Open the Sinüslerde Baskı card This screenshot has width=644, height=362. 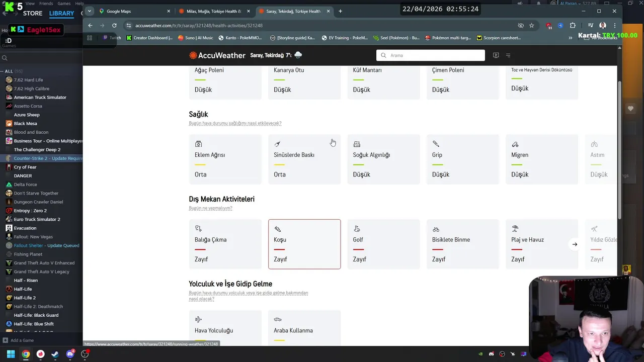304,159
